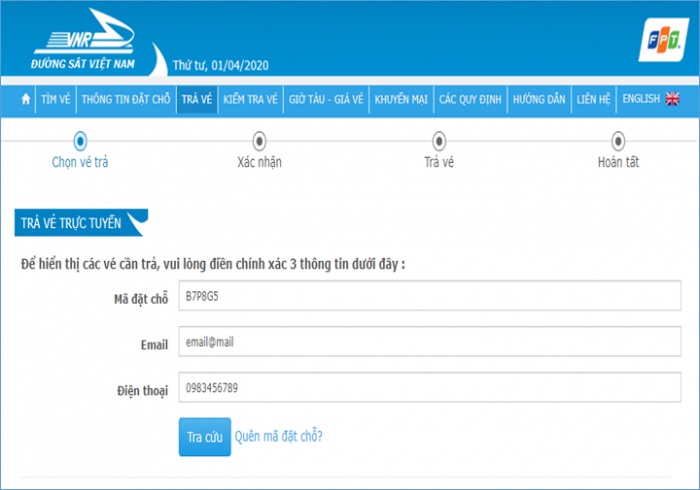This screenshot has height=490, width=700.
Task: Open the CÁC QUY ĐỊNH menu item
Action: point(470,100)
